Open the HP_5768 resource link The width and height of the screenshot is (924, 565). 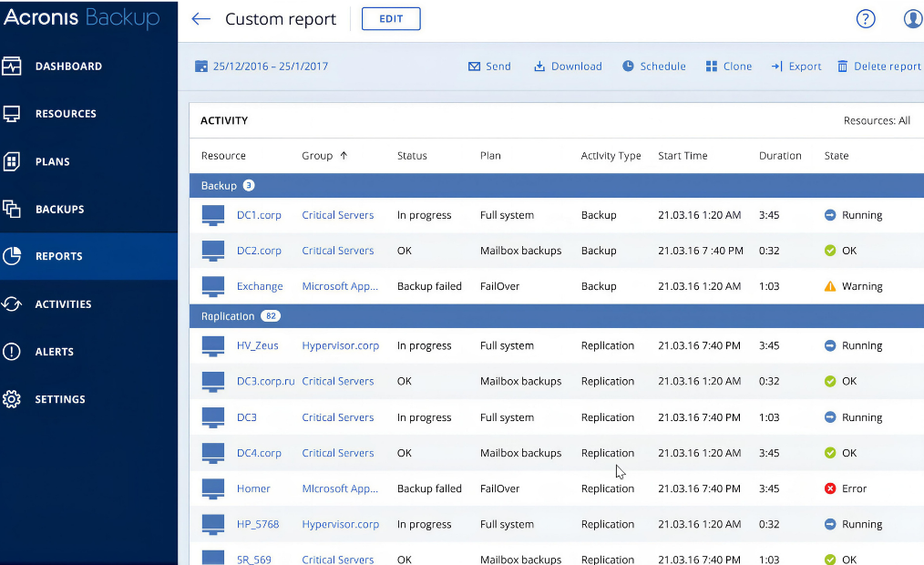(x=258, y=524)
